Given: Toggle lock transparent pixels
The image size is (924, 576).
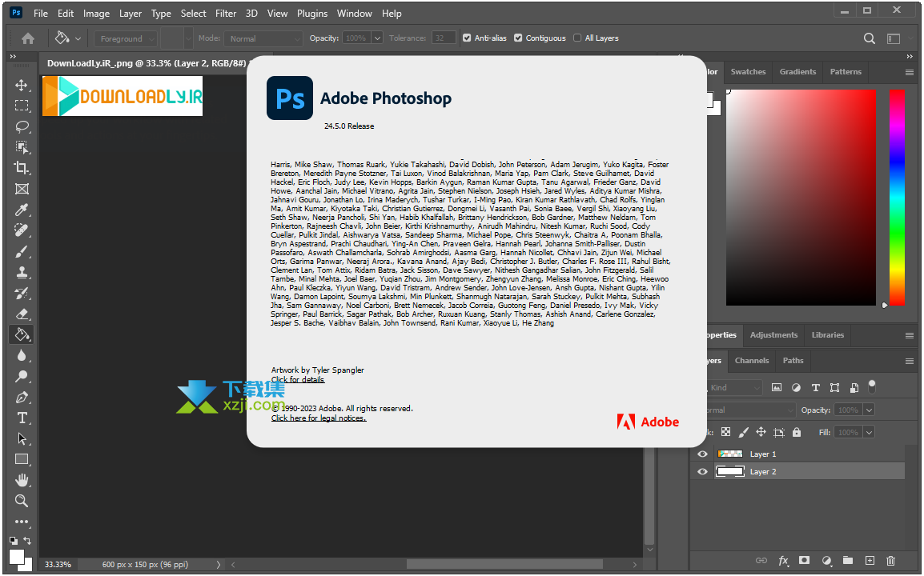Looking at the screenshot, I should tap(726, 432).
